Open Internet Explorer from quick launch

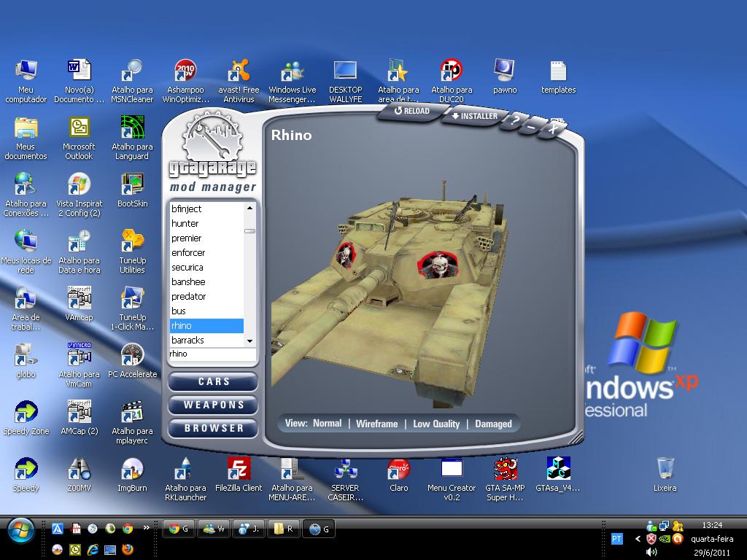[93, 549]
